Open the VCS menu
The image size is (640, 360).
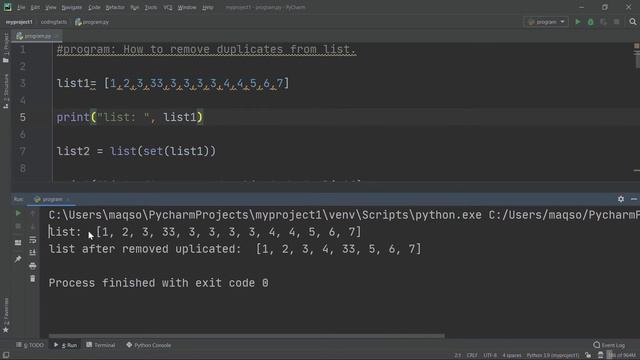point(168,7)
